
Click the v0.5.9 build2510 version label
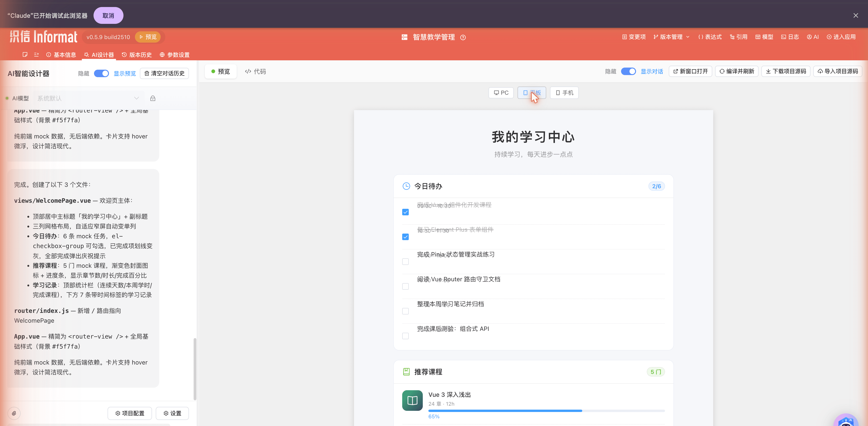pyautogui.click(x=108, y=37)
